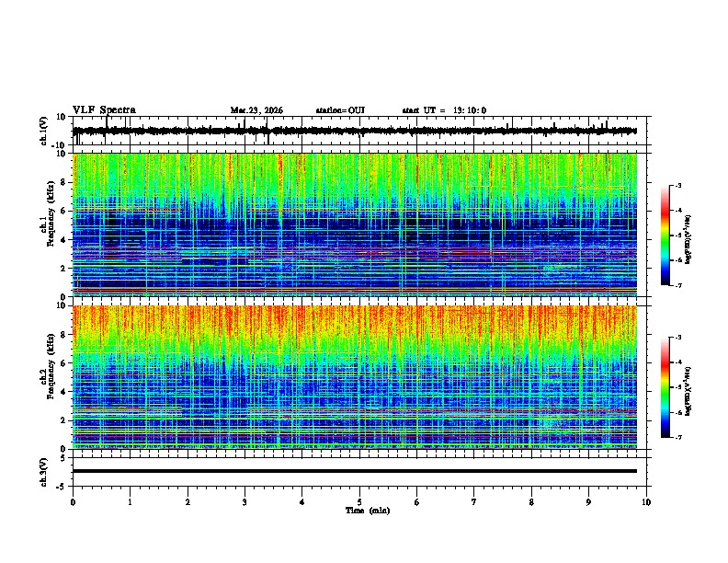Click the '-7' label on ch.1 color bar
728x563 pixels.
[677, 285]
